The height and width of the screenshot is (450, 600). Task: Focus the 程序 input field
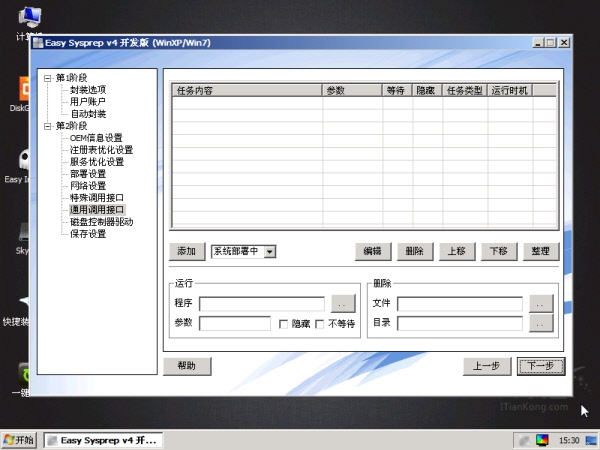pyautogui.click(x=262, y=304)
